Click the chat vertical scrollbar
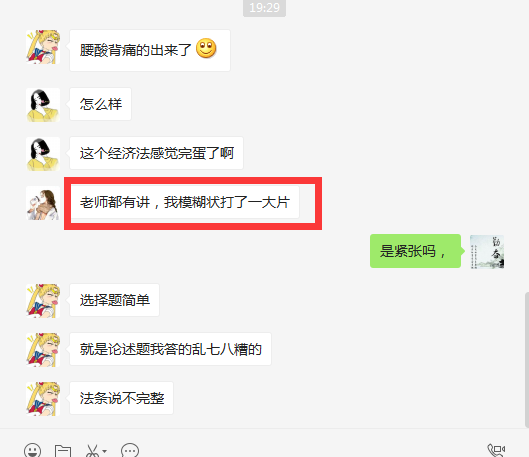The width and height of the screenshot is (529, 457). [527, 360]
